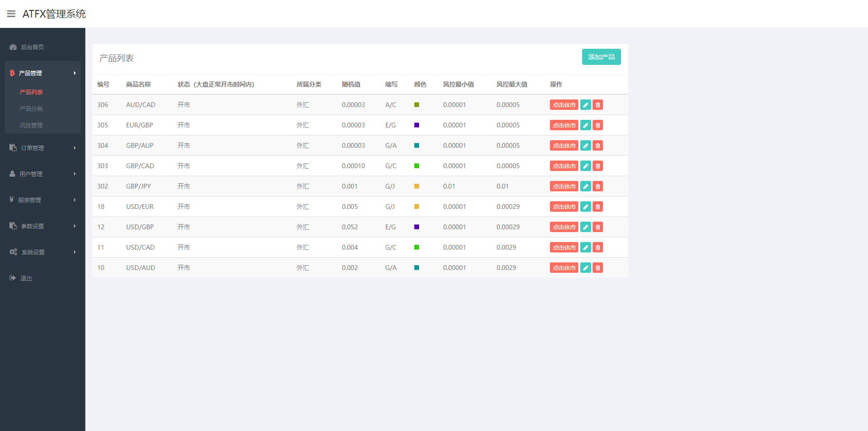Click edit pencil icon for USD/GBP row
Viewport: 868px width, 431px height.
pos(585,227)
